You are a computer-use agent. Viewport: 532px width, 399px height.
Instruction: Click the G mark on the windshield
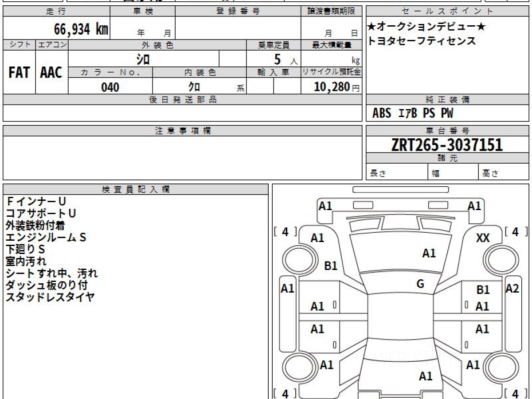[420, 284]
